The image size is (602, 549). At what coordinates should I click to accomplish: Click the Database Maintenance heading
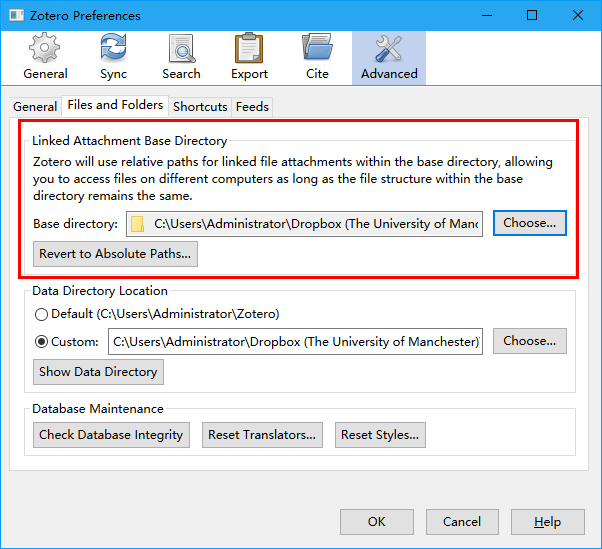coord(98,409)
